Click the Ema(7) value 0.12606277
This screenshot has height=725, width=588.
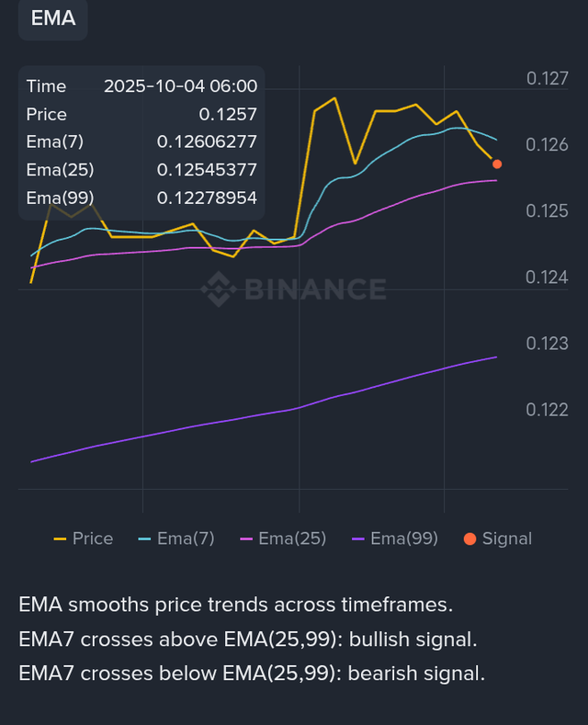click(207, 142)
